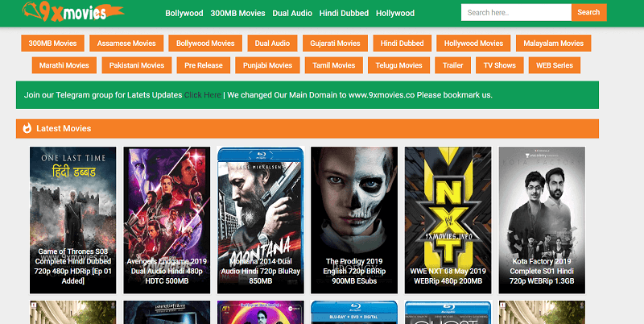Open the 300MB Movies category button

click(x=52, y=44)
